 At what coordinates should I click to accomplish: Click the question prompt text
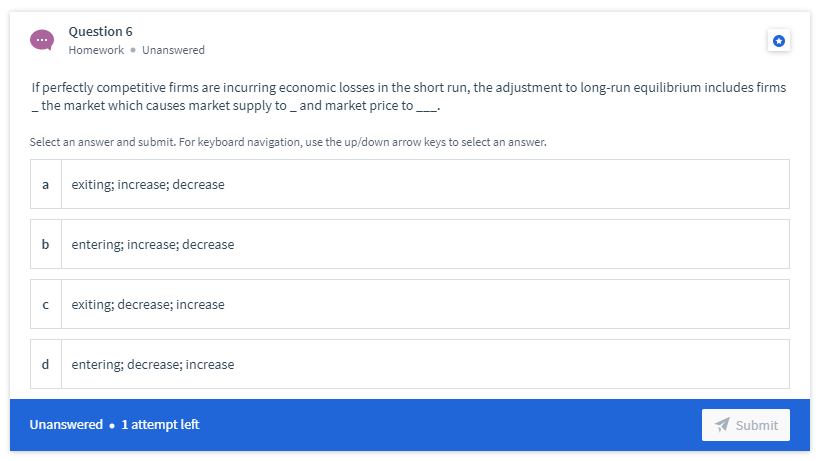point(409,96)
